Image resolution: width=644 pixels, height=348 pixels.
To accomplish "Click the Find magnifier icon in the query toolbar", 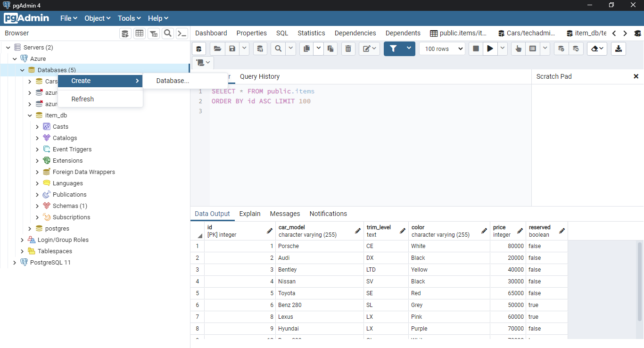I will tap(278, 49).
